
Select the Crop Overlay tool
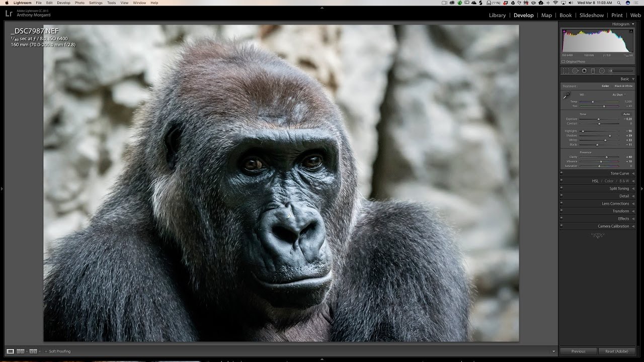(x=566, y=71)
